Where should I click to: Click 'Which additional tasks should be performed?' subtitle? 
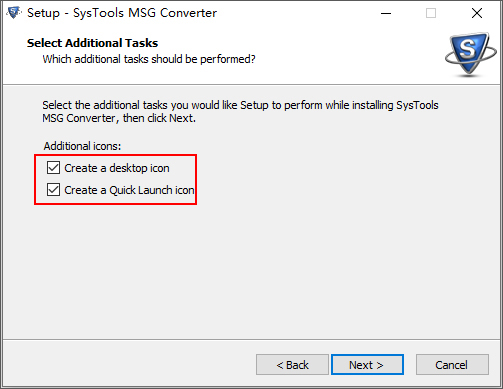point(149,59)
